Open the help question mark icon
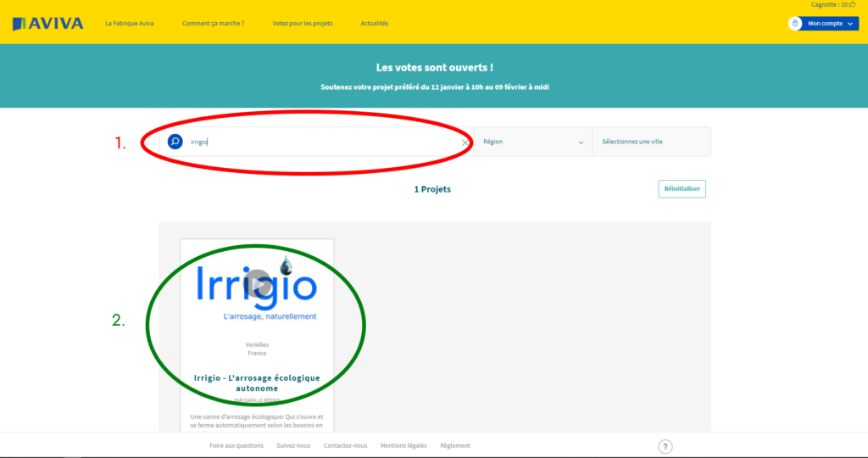868x458 pixels. click(x=665, y=446)
